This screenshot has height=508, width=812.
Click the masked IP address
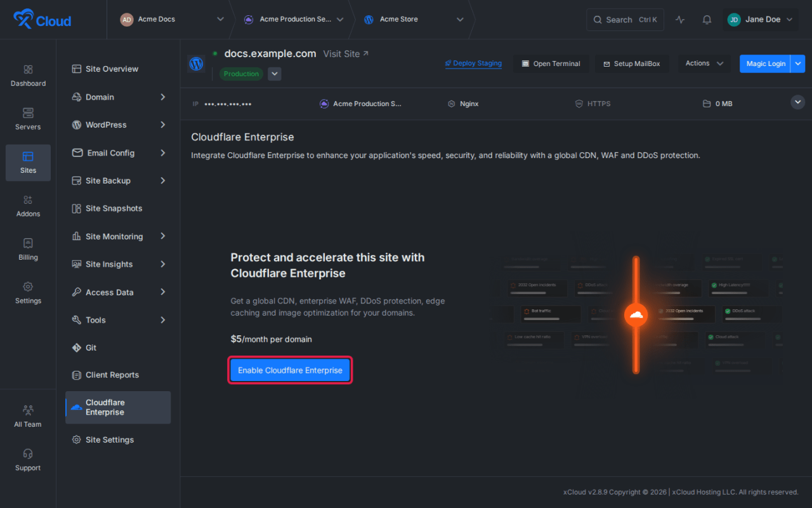228,104
